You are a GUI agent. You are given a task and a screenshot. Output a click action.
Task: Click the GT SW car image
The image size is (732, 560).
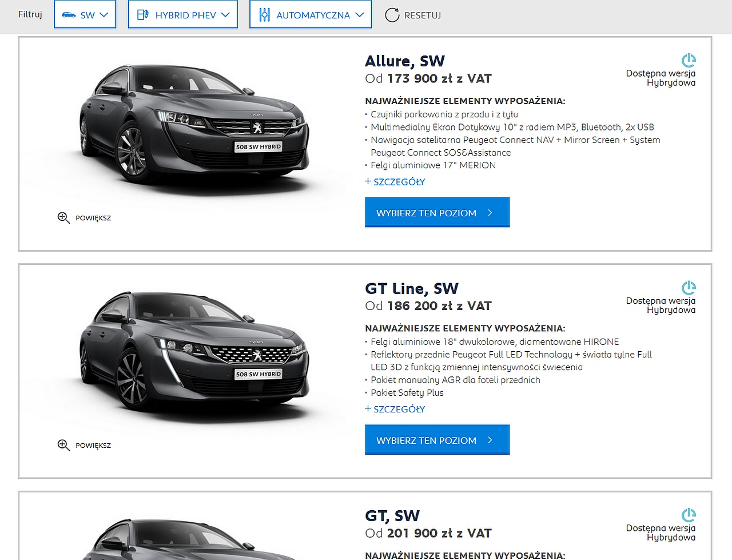194,539
